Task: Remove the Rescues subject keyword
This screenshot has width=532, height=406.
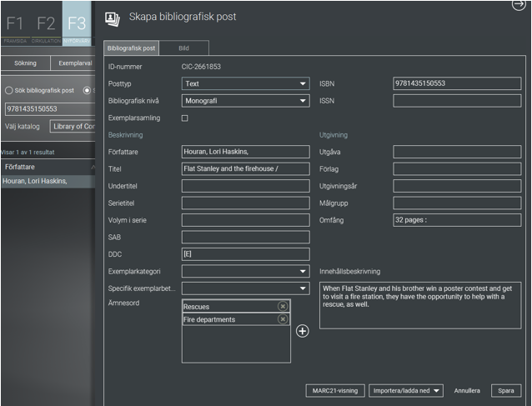Action: [x=283, y=306]
